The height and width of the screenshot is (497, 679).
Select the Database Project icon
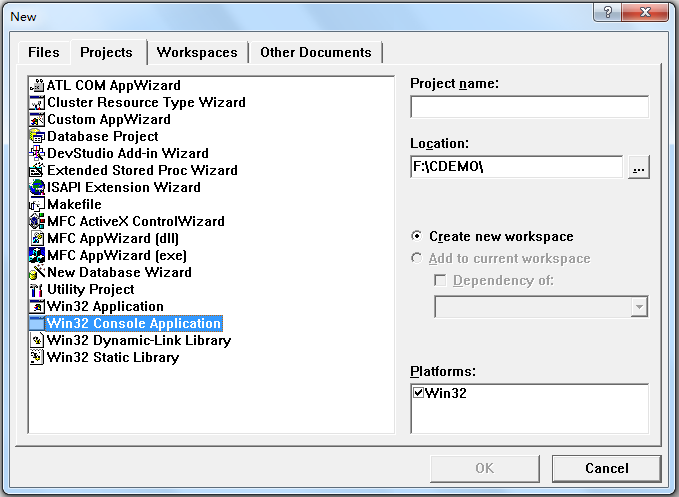click(x=37, y=136)
